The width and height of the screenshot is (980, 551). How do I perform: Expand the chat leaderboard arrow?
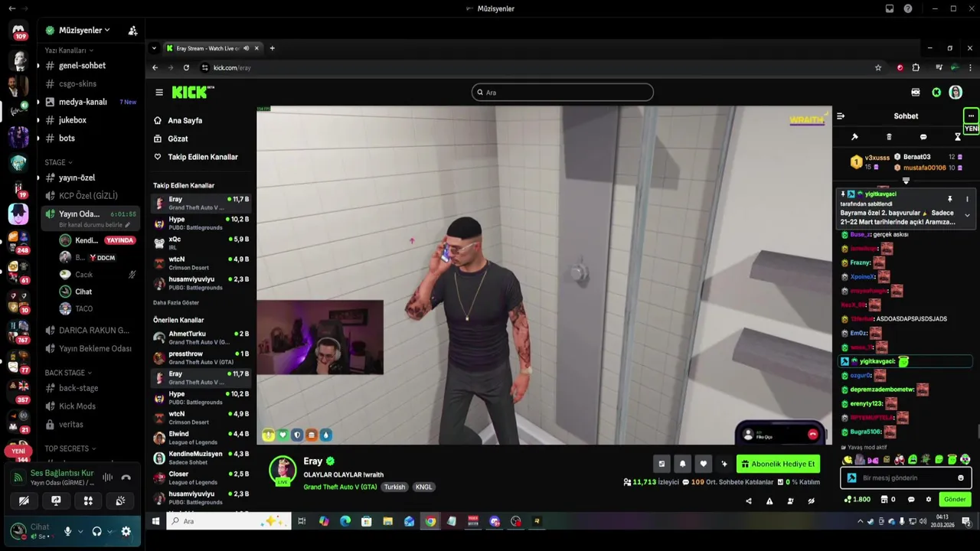pos(906,181)
